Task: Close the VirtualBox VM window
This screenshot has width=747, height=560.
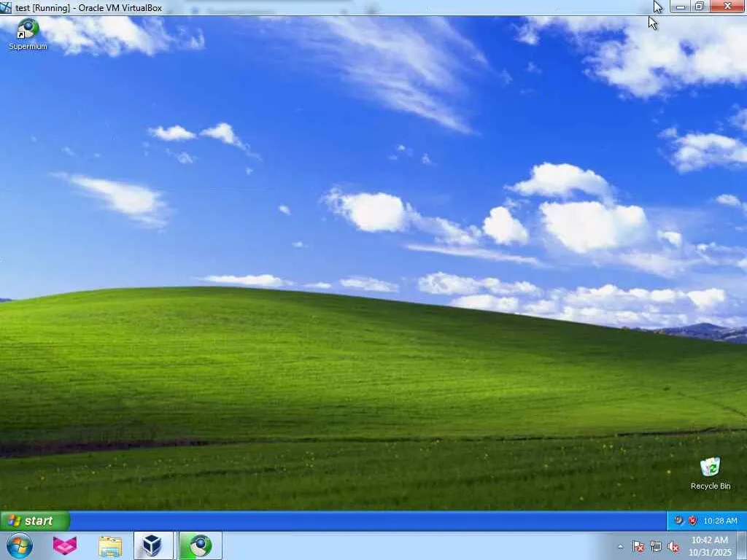Action: coord(728,7)
